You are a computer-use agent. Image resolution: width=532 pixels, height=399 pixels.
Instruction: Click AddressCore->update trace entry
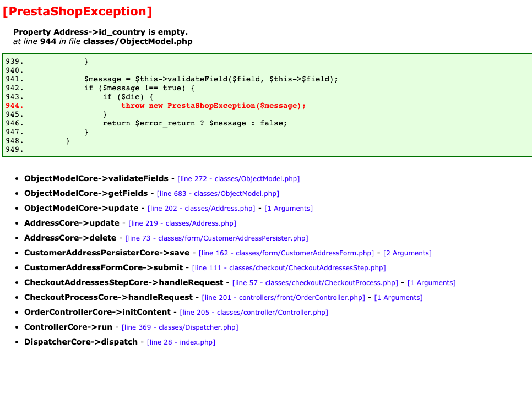[x=72, y=223]
